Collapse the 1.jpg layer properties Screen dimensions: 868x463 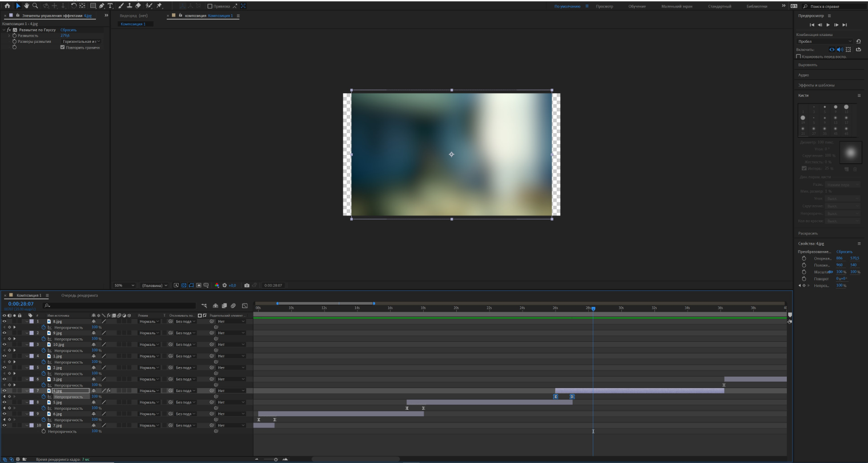pyautogui.click(x=26, y=357)
